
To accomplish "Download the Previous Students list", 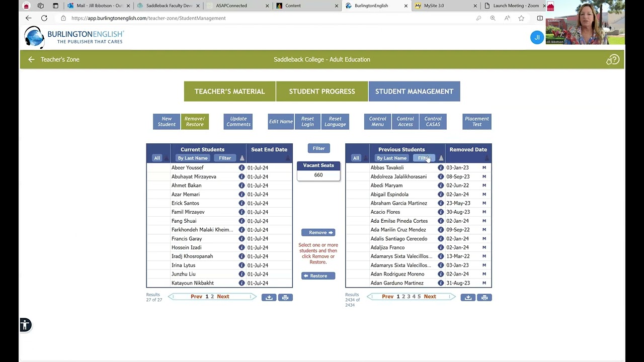I will tap(468, 298).
